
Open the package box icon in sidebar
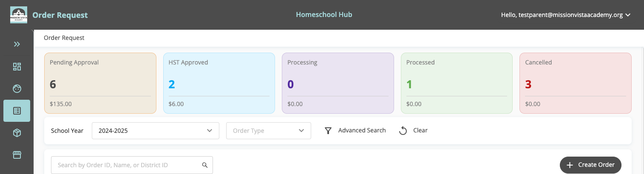point(17,133)
